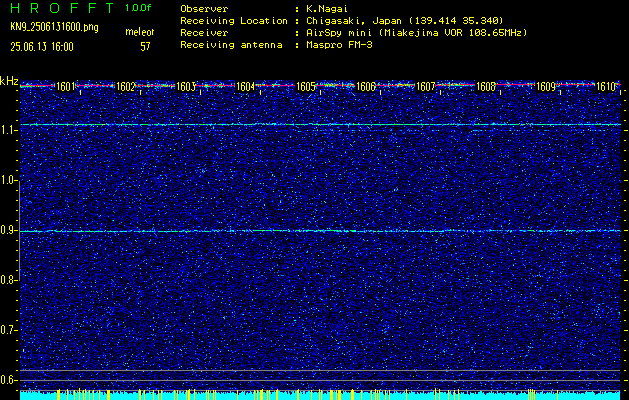Select the 0.8 frequency axis label

point(8,280)
